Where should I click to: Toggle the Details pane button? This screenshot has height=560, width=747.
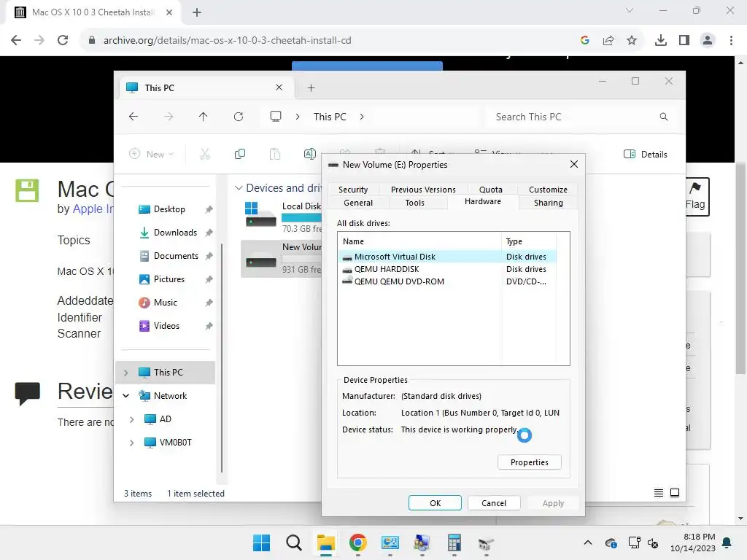[x=646, y=155]
